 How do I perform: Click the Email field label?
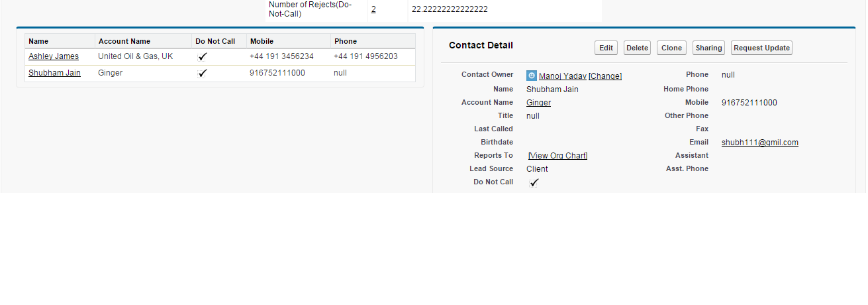point(699,142)
